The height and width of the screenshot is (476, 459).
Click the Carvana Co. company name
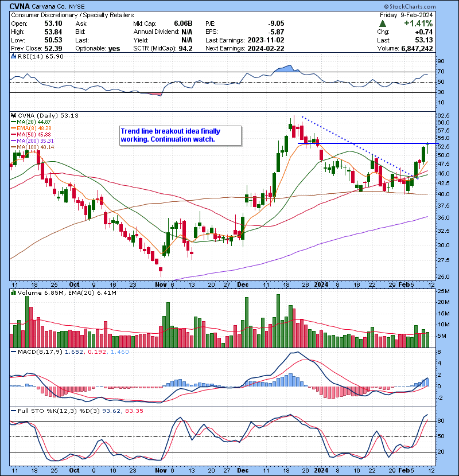click(50, 6)
